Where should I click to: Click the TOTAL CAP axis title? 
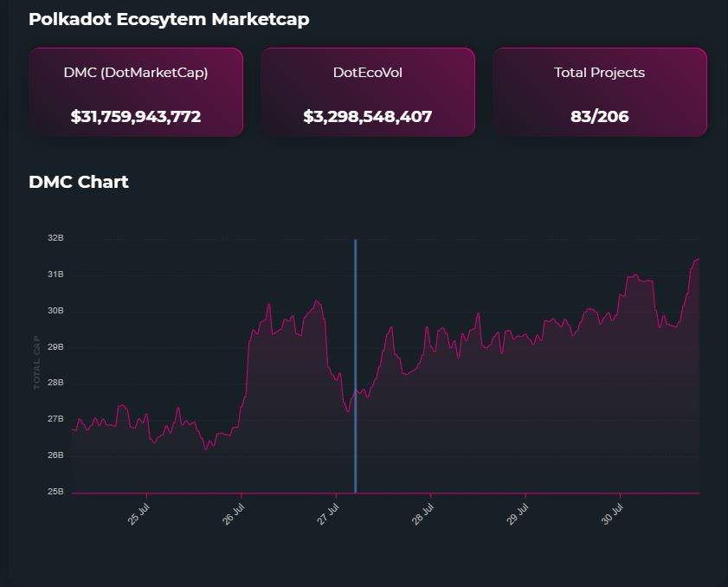36,362
